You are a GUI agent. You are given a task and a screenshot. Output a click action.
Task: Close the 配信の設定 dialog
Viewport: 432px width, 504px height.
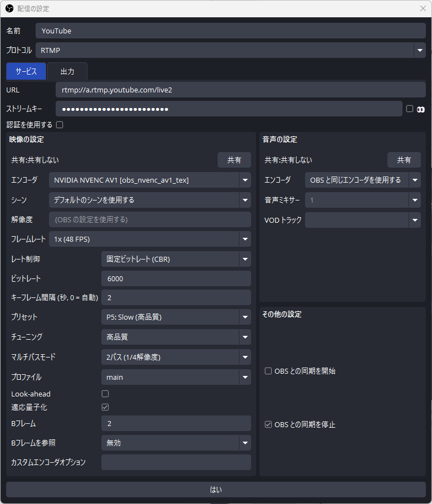click(x=423, y=8)
